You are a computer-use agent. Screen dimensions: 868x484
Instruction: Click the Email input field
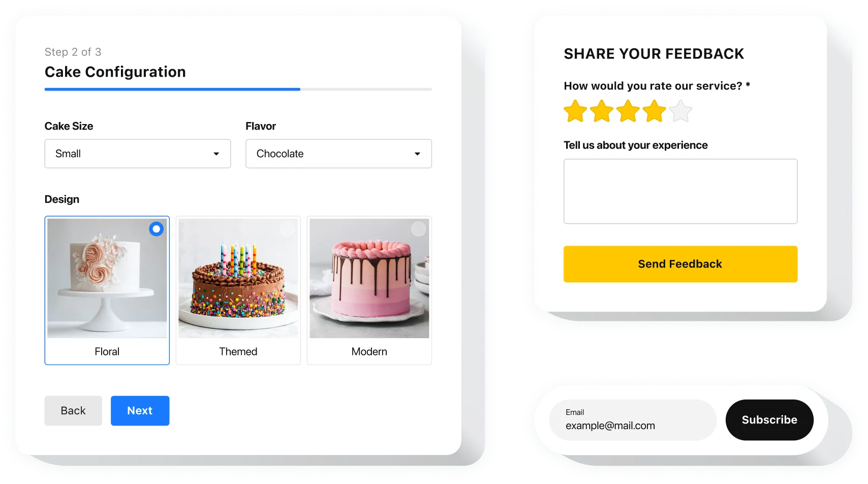tap(633, 420)
